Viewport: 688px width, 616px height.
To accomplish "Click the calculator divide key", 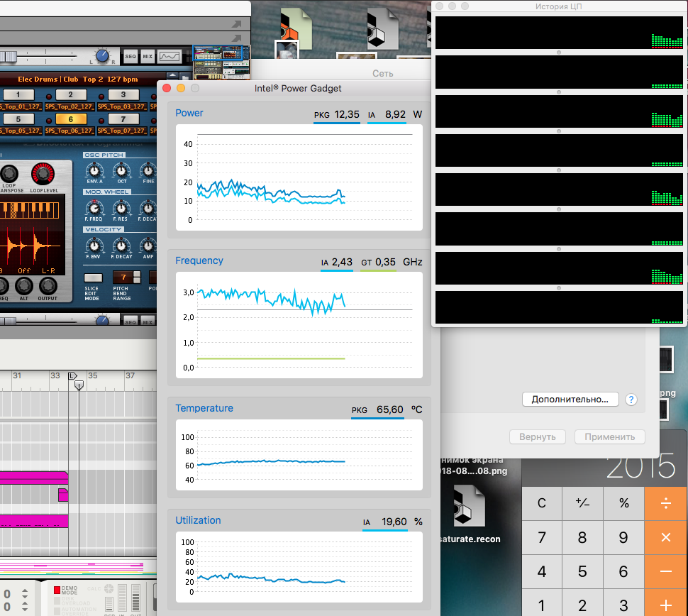I will 665,503.
